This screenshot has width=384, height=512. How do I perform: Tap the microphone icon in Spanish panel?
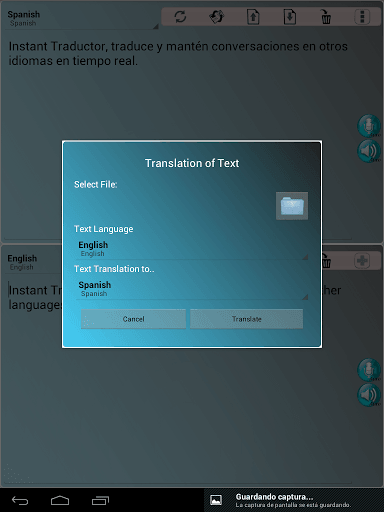point(369,126)
